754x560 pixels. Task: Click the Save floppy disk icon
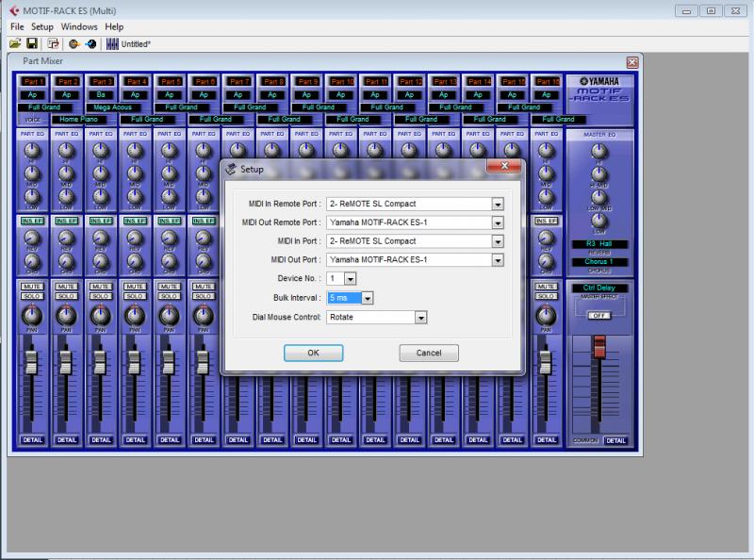32,43
